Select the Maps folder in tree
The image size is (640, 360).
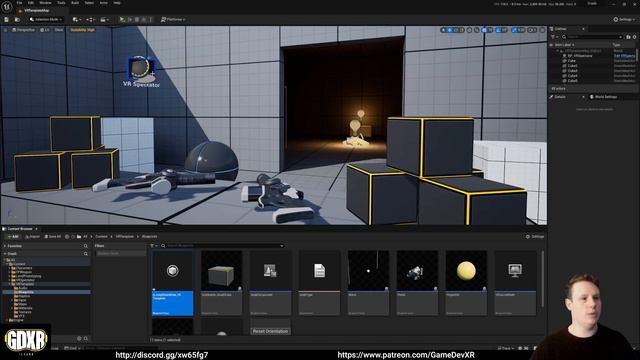tap(22, 304)
